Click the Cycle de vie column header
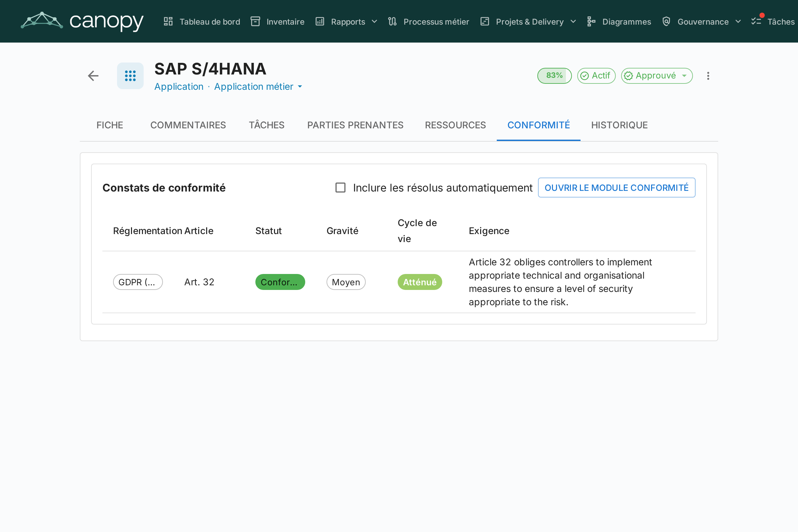The height and width of the screenshot is (532, 798). tap(417, 231)
